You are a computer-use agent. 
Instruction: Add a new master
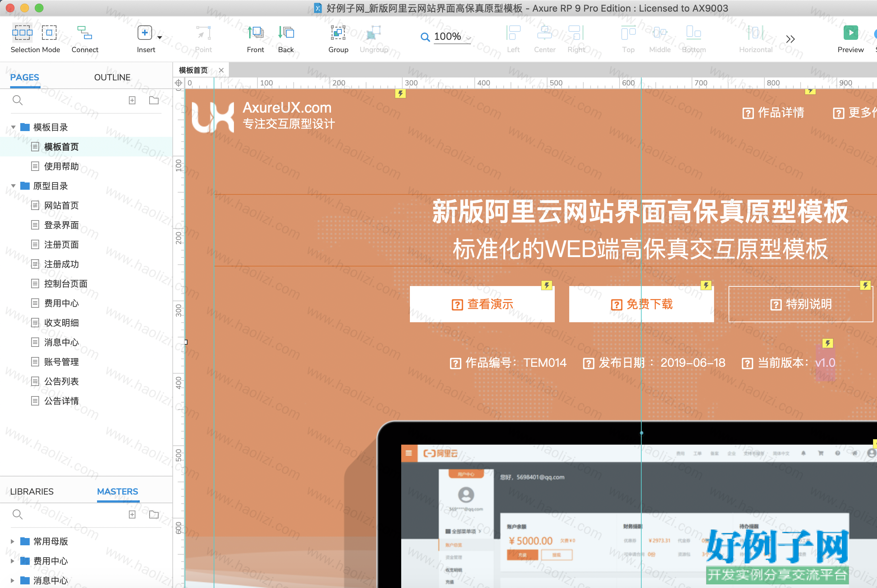coord(132,514)
